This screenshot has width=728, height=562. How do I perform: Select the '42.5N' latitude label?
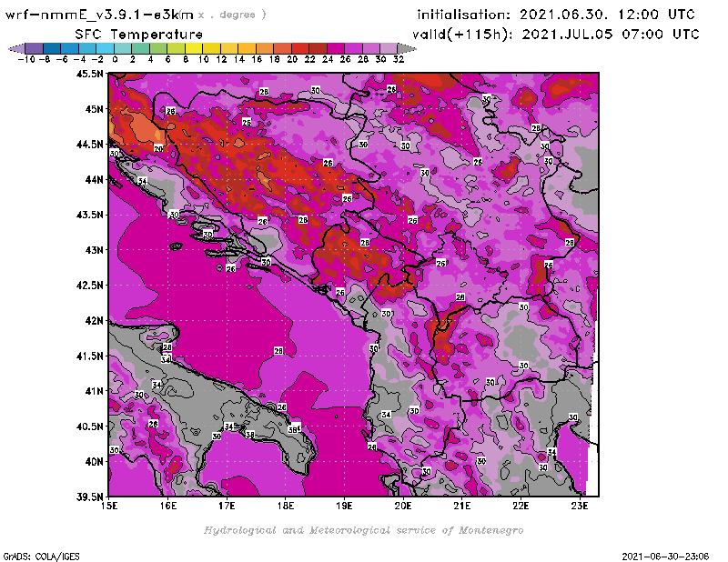89,286
